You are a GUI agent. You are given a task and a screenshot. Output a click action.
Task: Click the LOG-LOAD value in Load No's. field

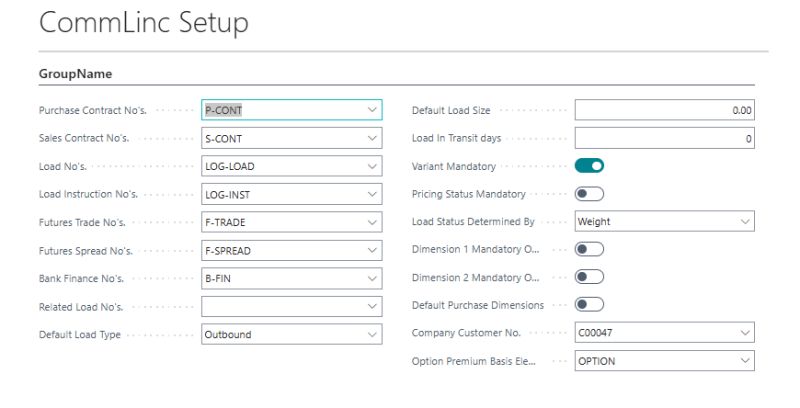(x=230, y=166)
